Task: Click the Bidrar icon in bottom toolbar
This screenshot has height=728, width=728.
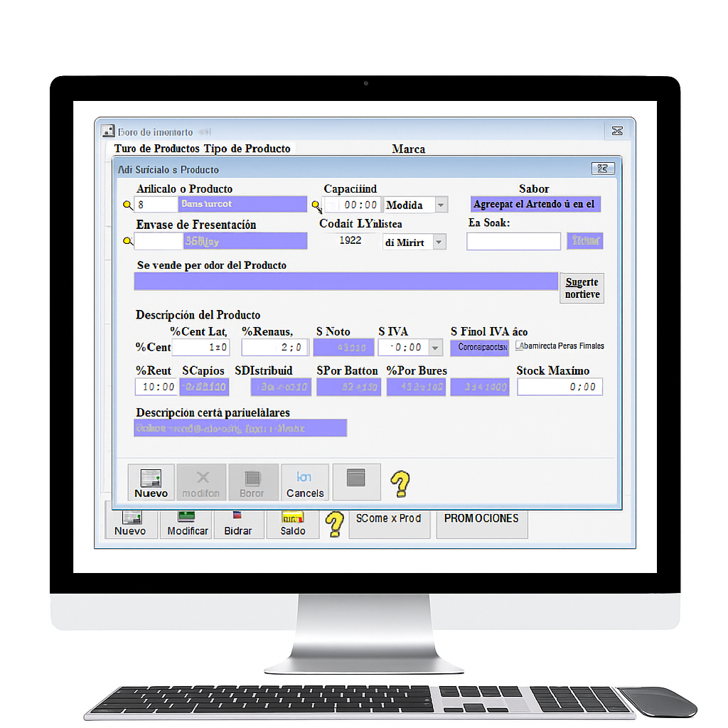Action: click(237, 523)
